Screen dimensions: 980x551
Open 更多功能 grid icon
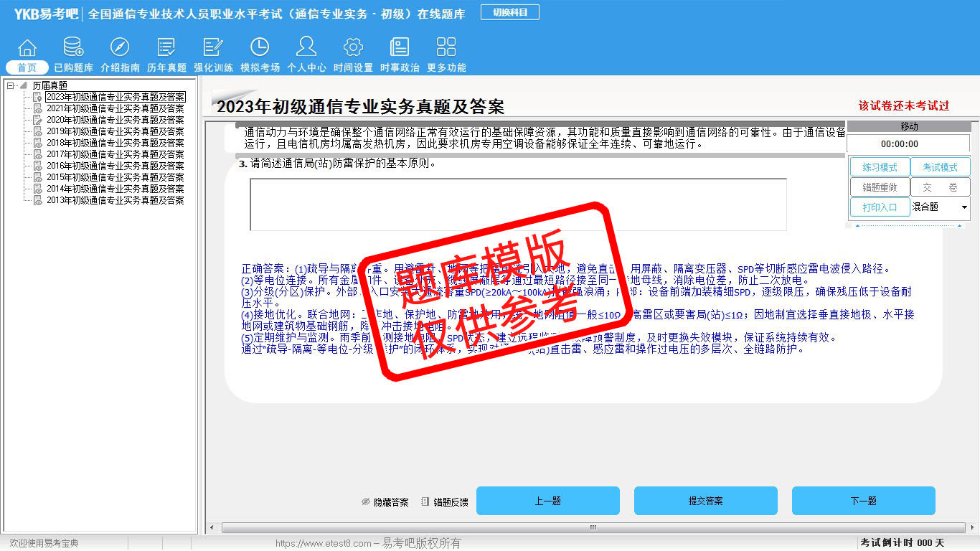[446, 48]
